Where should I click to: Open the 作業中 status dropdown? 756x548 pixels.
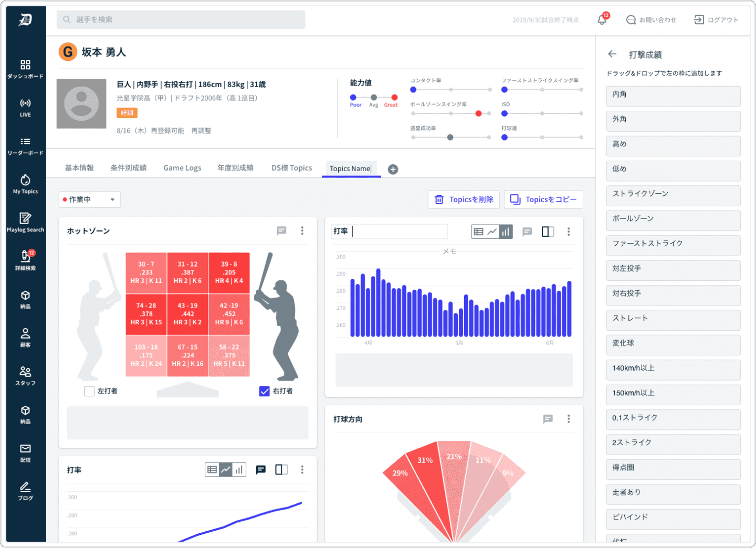90,199
